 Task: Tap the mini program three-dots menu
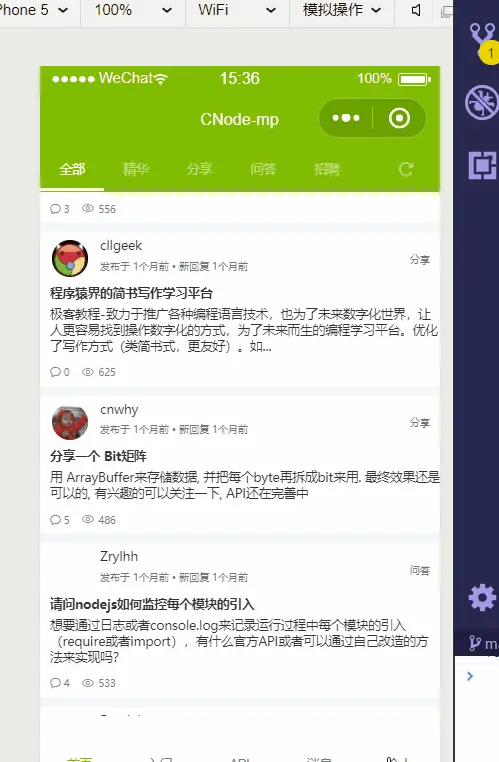345,118
